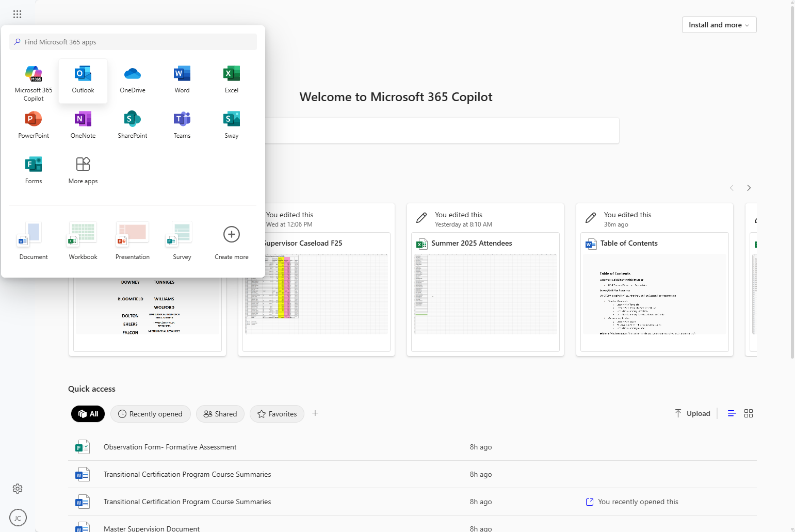Screen dimensions: 795x532
Task: Go to previous recent files carousel page
Action: coord(732,188)
